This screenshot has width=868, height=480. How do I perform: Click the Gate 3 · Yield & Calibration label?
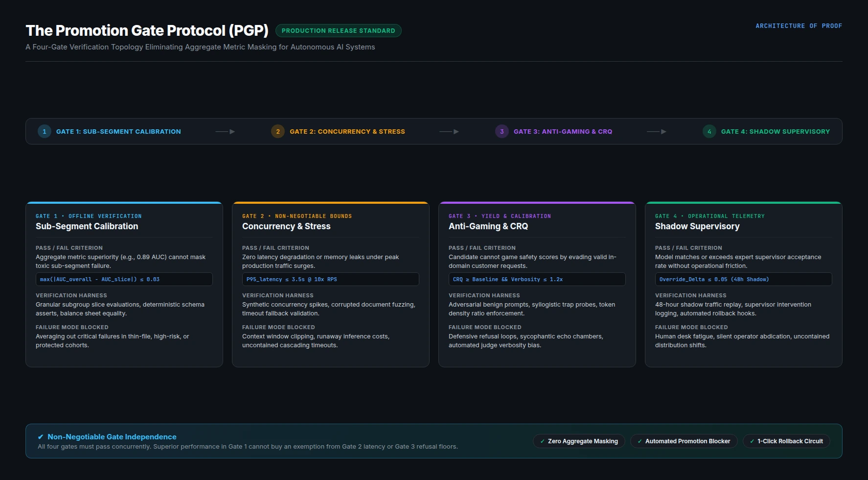click(500, 216)
